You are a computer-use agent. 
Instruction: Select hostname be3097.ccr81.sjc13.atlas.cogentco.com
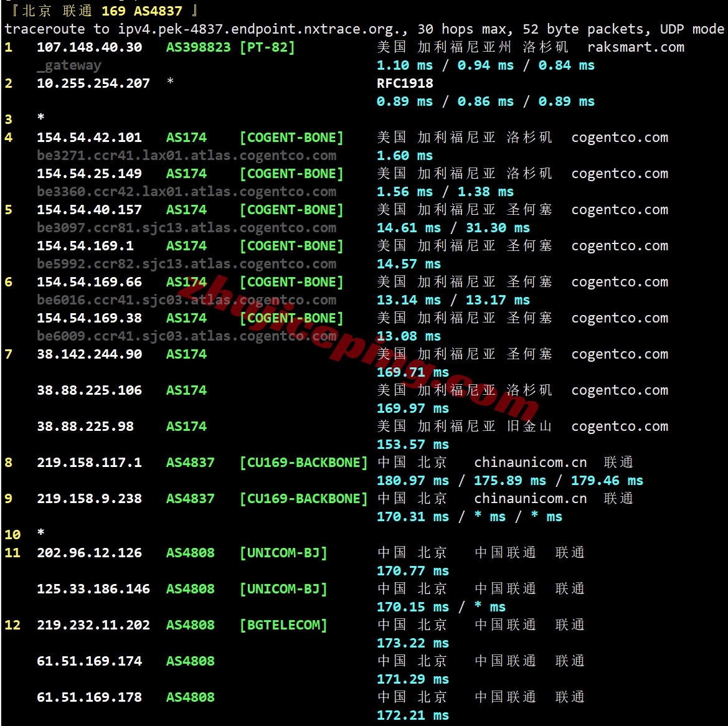[187, 228]
